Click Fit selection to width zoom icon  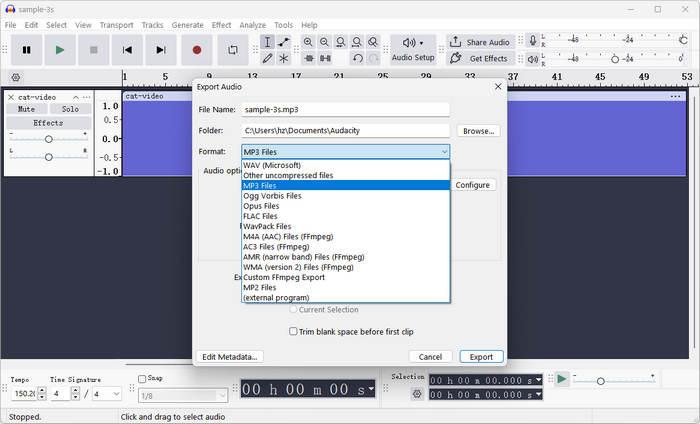click(x=341, y=42)
